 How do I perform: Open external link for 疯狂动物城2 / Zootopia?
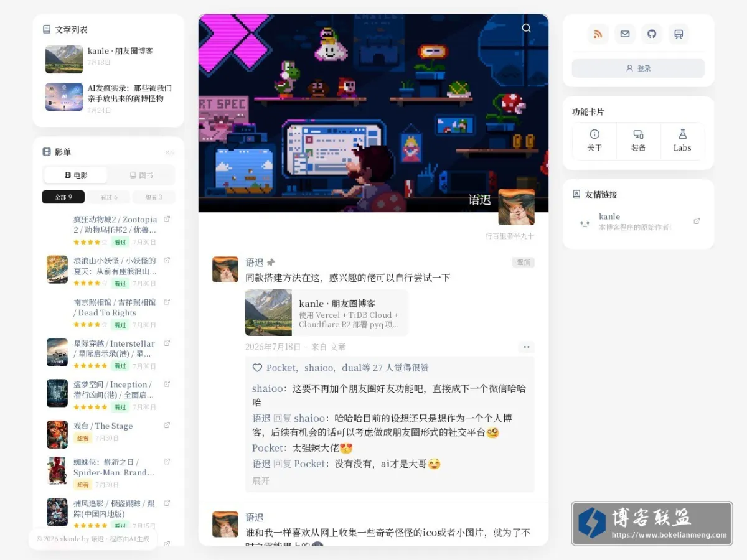click(167, 219)
